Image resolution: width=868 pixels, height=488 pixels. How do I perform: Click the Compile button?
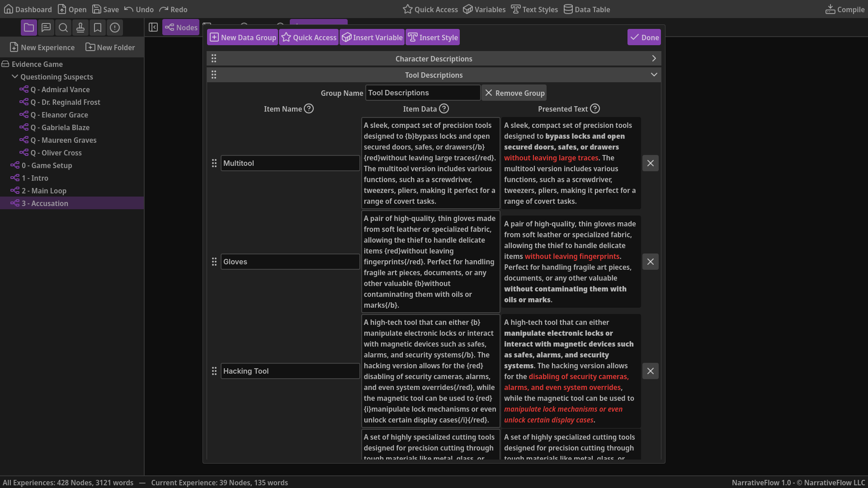pos(845,9)
